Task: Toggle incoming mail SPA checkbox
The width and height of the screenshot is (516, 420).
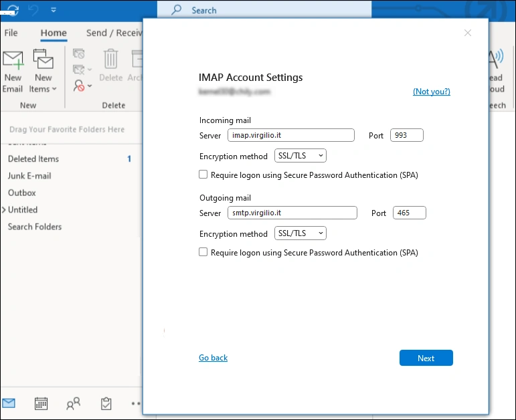Action: [x=203, y=175]
